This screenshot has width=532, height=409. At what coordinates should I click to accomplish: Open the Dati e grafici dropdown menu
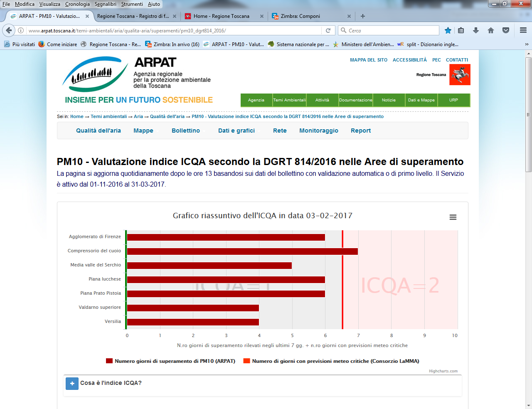236,131
